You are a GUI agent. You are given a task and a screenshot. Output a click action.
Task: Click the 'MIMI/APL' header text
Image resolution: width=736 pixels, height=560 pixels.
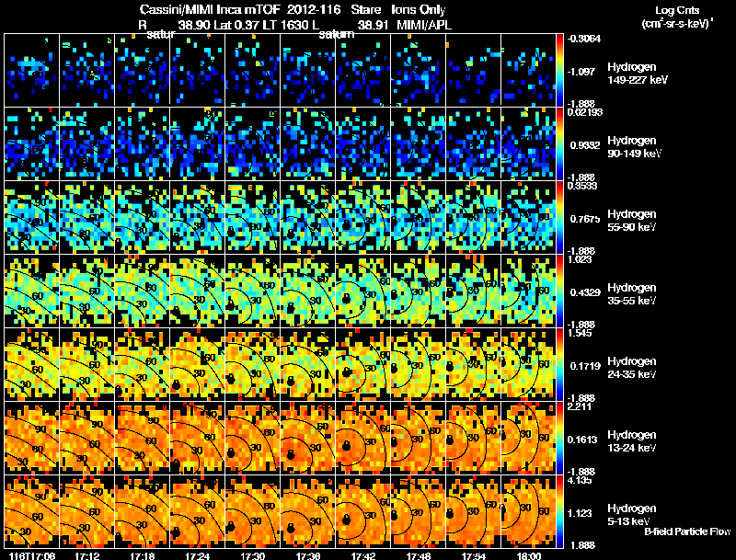point(424,26)
